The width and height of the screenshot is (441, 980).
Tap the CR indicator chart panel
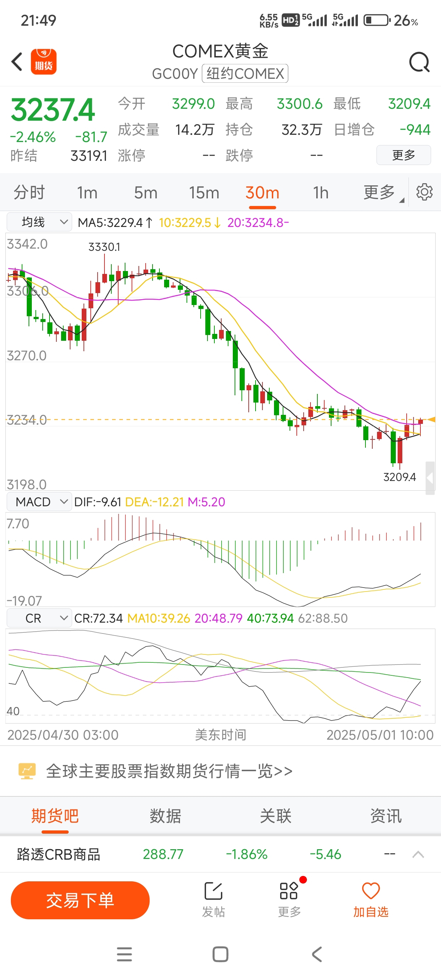[220, 676]
